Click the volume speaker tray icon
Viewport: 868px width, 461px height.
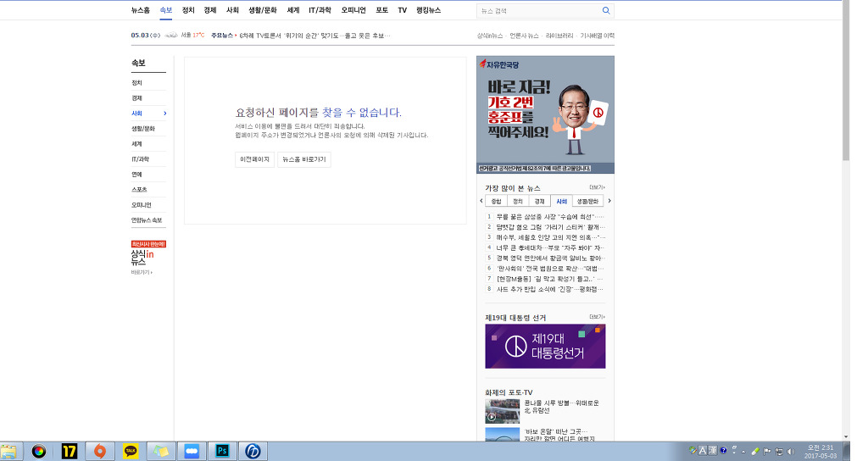click(x=791, y=451)
